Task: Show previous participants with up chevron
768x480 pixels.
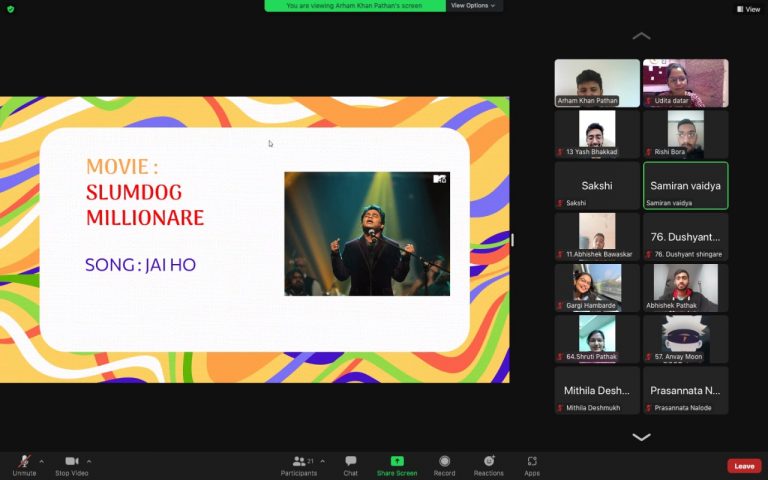Action: pyautogui.click(x=641, y=36)
